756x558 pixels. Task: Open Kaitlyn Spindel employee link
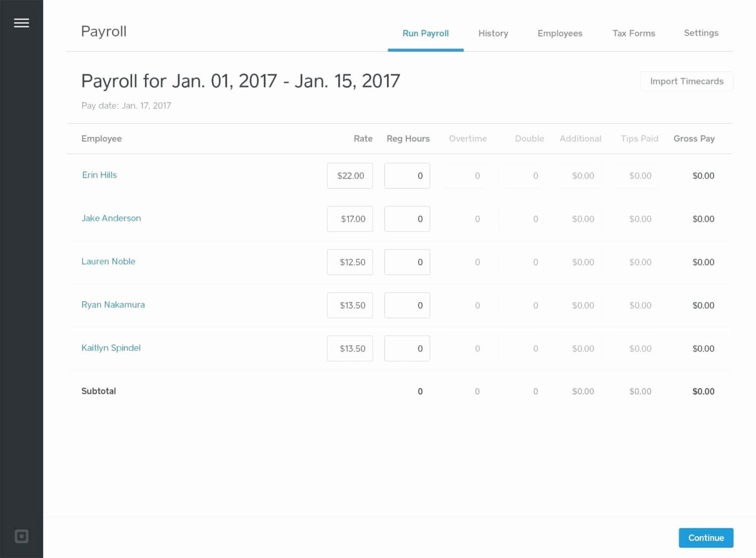[x=111, y=347]
